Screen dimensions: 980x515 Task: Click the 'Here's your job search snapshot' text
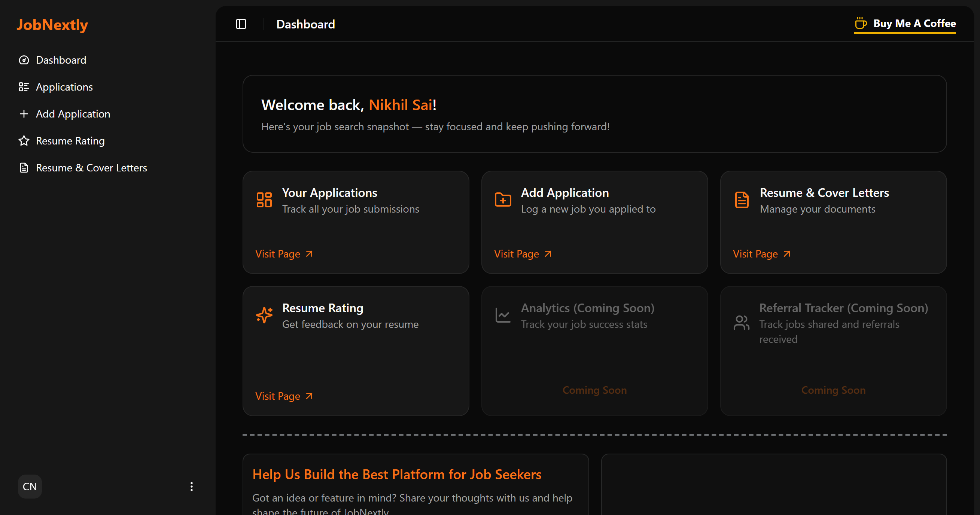point(435,127)
